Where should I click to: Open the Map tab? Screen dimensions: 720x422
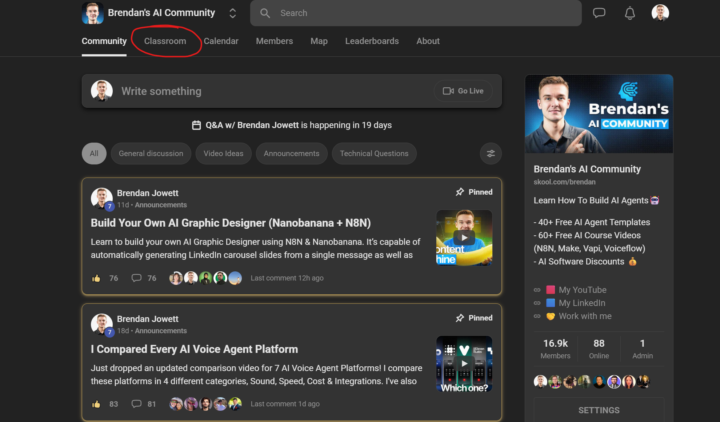coord(319,41)
